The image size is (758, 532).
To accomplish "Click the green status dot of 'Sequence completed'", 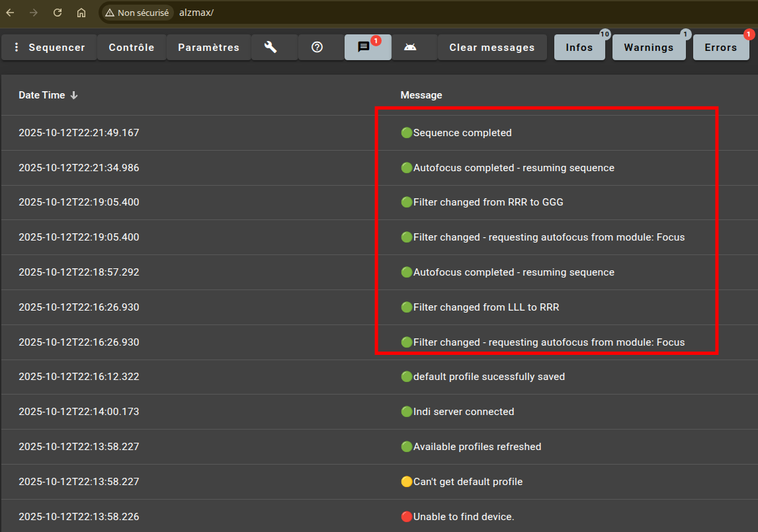I will click(x=407, y=132).
